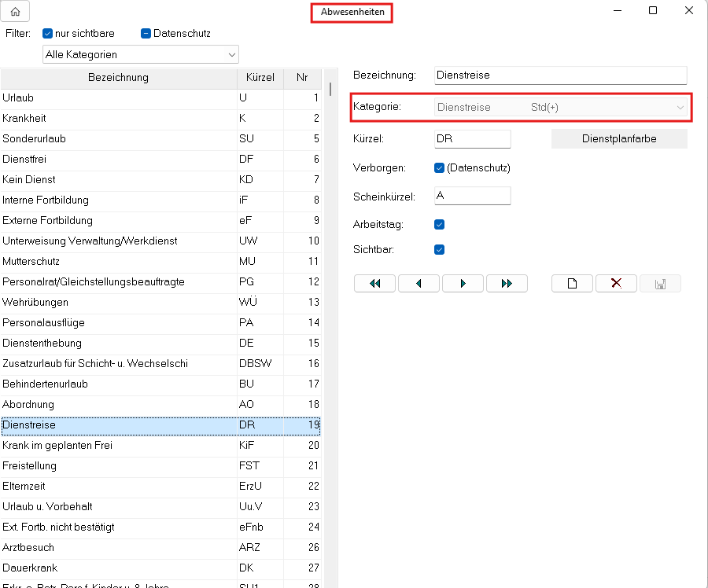
Task: Select the 'Abordnung' row
Action: click(x=160, y=404)
